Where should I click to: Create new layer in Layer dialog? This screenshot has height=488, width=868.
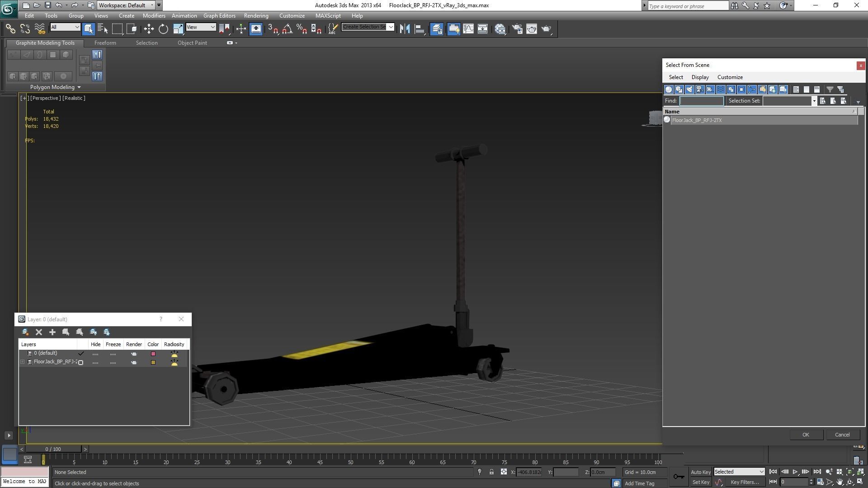click(25, 332)
